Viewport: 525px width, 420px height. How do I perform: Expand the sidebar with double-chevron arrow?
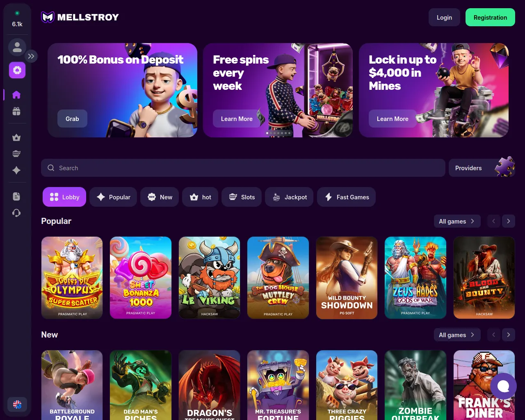(x=31, y=56)
